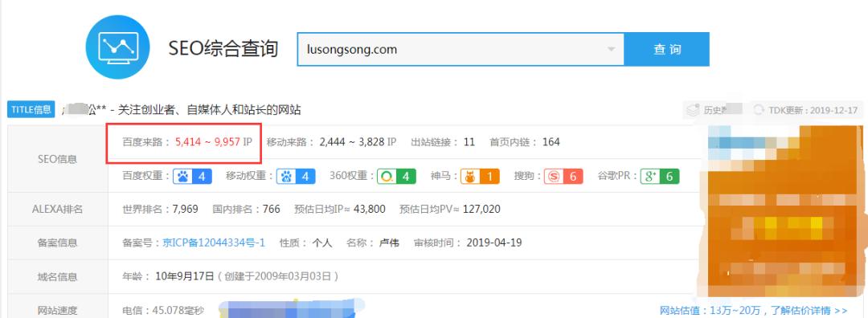
Task: Click the 年龄 10年9月17日 text
Action: pos(184,276)
